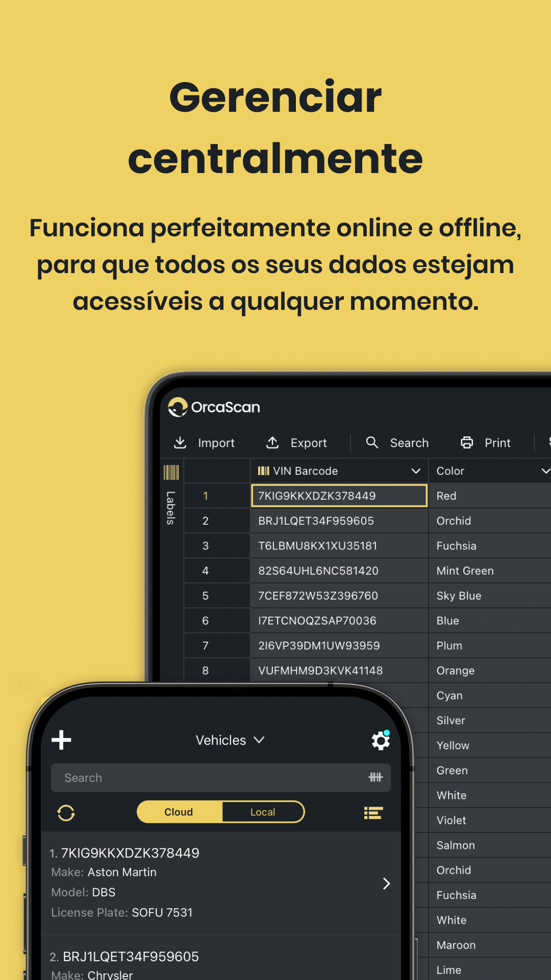Select row number 8 in table
The width and height of the screenshot is (551, 980).
pyautogui.click(x=217, y=670)
